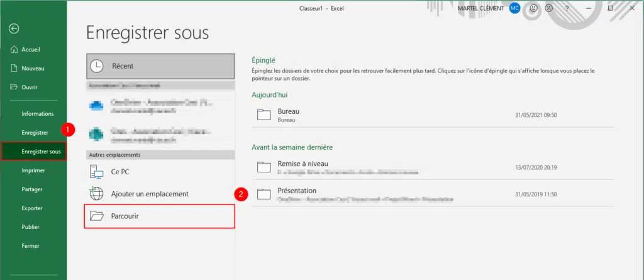Select Nouveau in the sidebar
Screen dimensions: 644x280
[32, 68]
